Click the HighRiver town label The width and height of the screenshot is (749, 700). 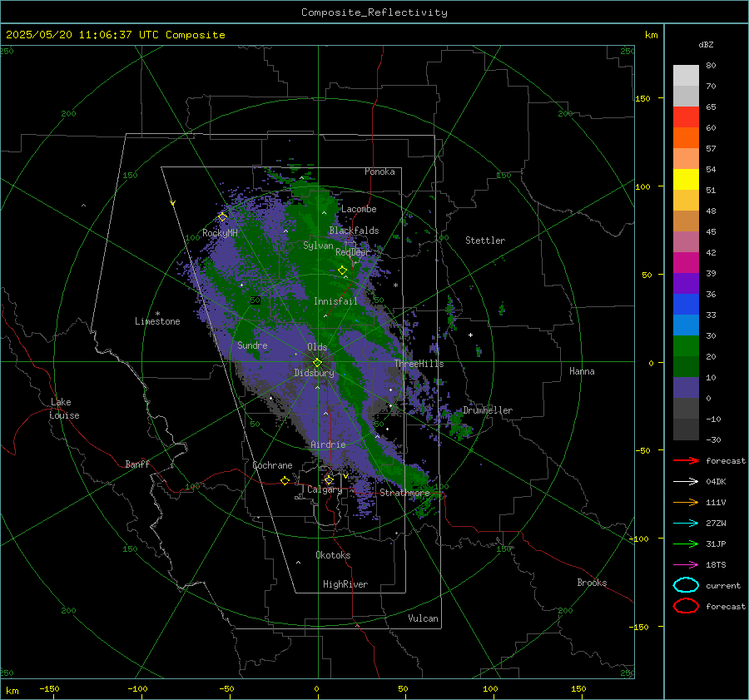point(345,584)
